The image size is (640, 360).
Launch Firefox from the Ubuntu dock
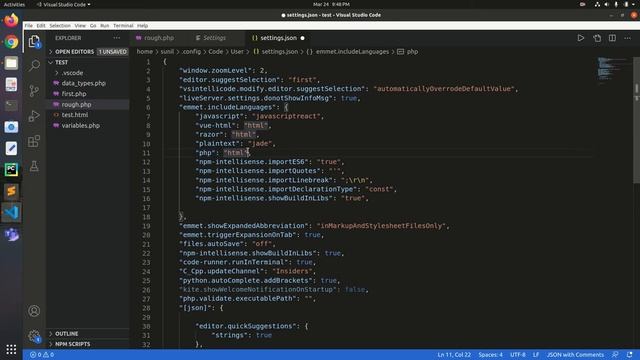tap(11, 20)
